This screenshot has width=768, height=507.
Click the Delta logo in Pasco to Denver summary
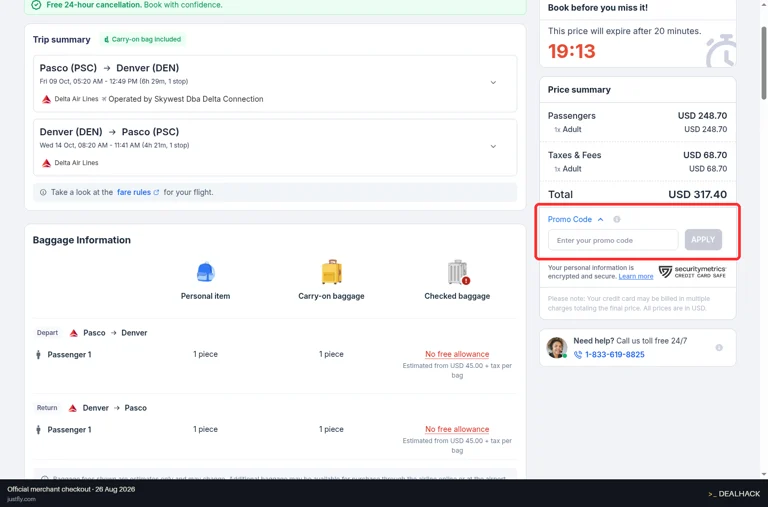(x=46, y=99)
